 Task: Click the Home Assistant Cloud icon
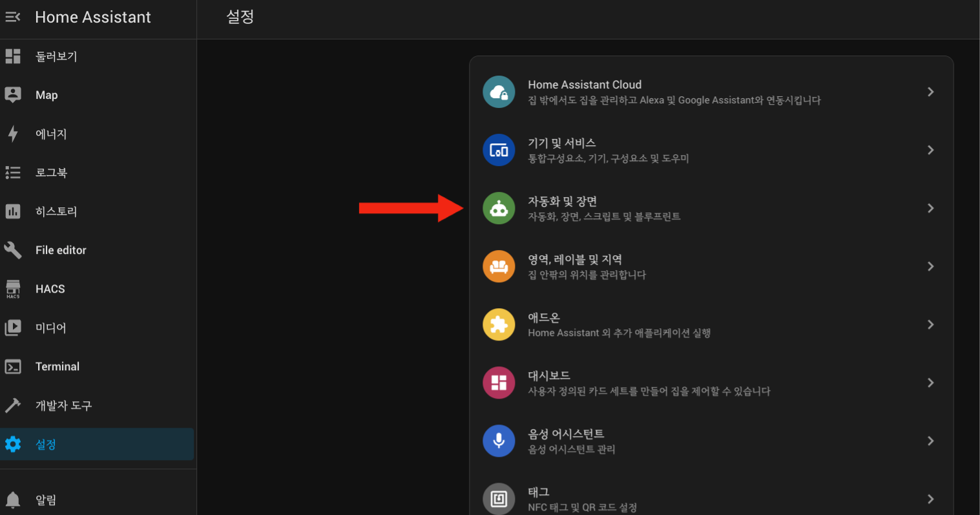click(499, 92)
